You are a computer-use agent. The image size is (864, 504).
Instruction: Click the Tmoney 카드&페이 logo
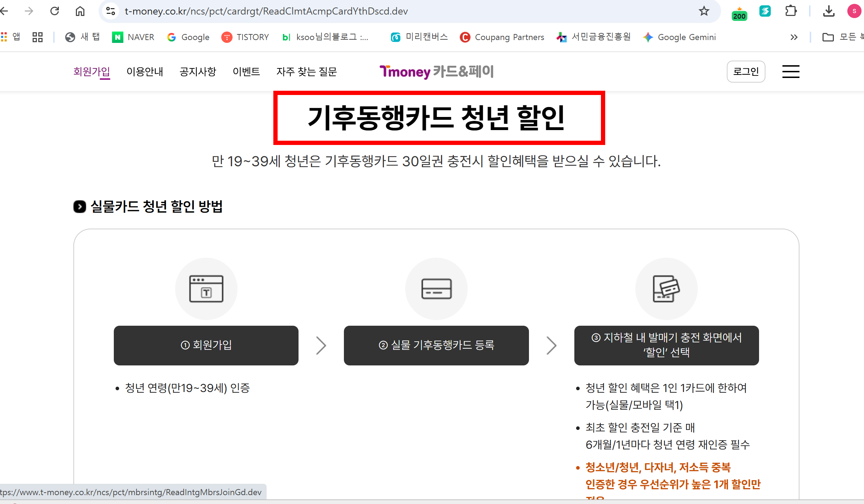pos(437,72)
